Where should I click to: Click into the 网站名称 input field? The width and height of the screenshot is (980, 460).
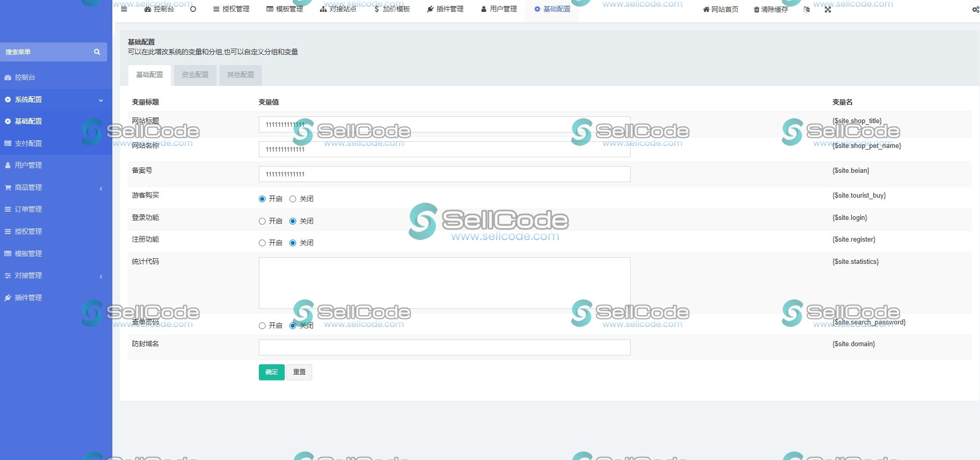point(444,149)
